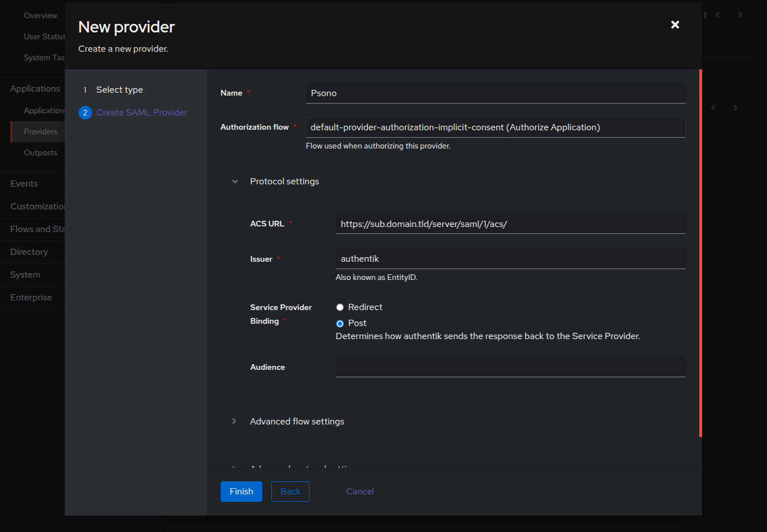Image resolution: width=767 pixels, height=532 pixels.
Task: Toggle the Applications sidebar section
Action: [35, 89]
